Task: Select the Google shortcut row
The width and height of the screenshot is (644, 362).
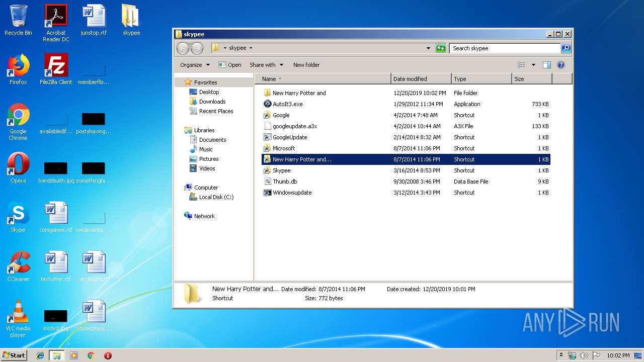Action: [x=406, y=115]
